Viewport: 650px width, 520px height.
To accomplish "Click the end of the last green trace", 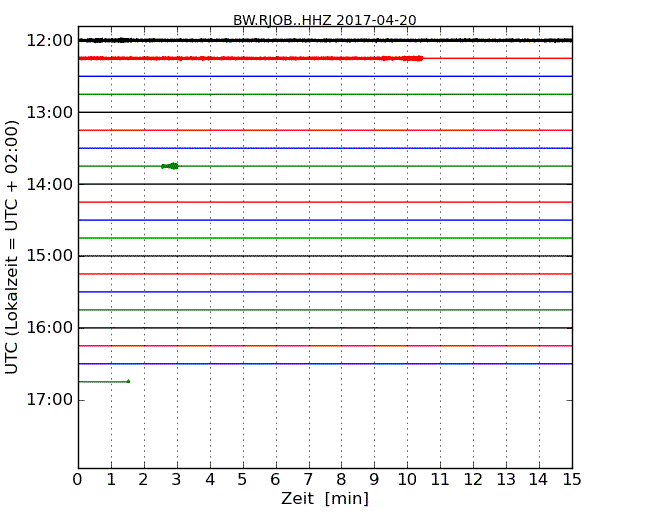I will point(129,381).
